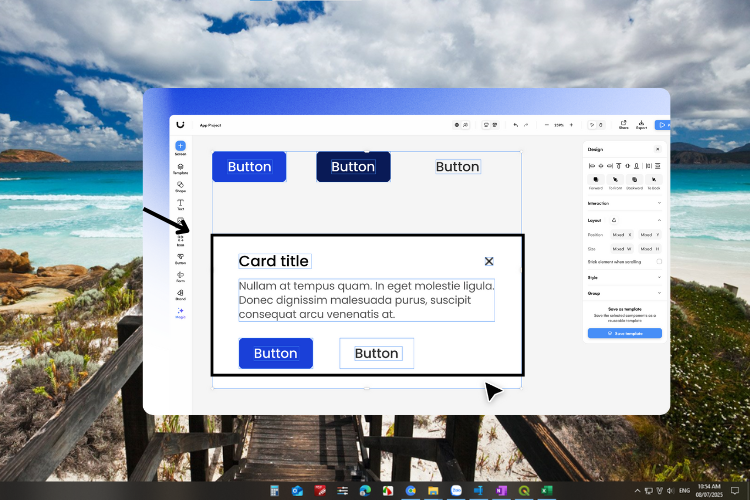The width and height of the screenshot is (750, 500).
Task: Click the undo arrow in top bar
Action: pos(516,125)
